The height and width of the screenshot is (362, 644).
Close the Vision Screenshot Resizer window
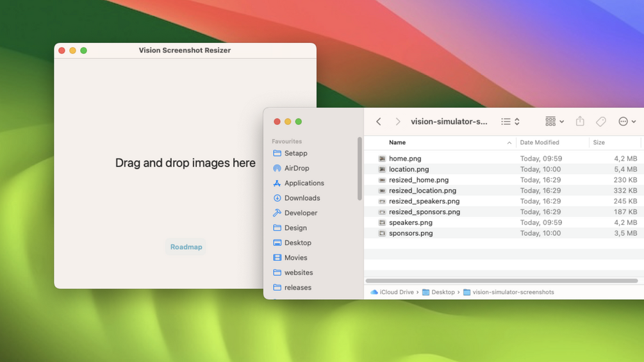click(x=62, y=51)
